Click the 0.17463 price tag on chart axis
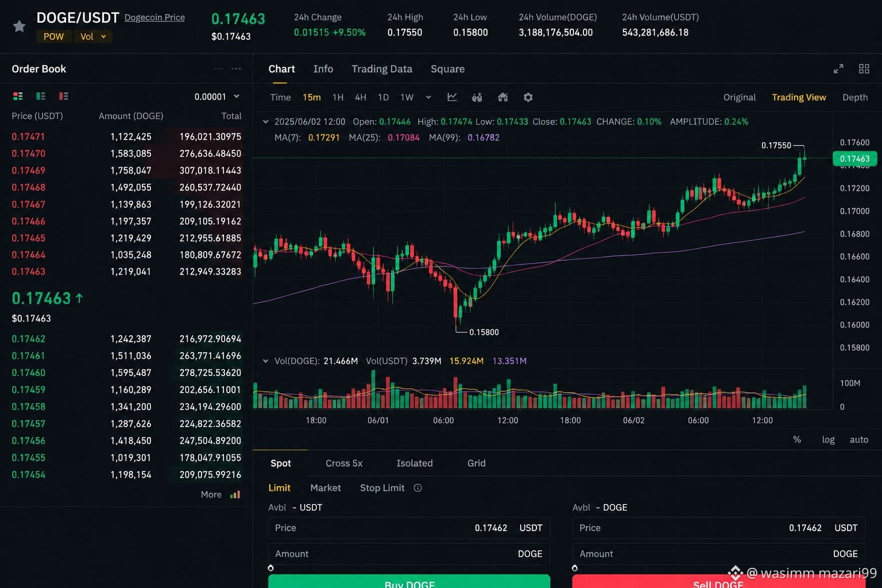 click(854, 158)
